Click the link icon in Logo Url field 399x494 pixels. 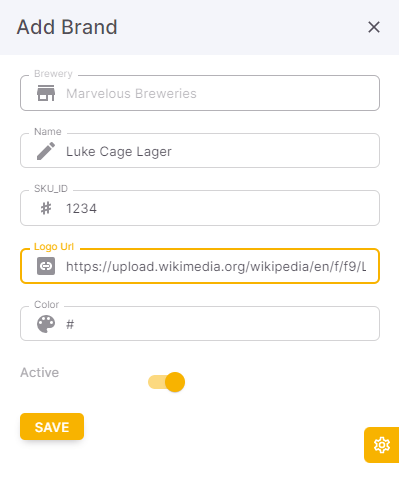(46, 266)
